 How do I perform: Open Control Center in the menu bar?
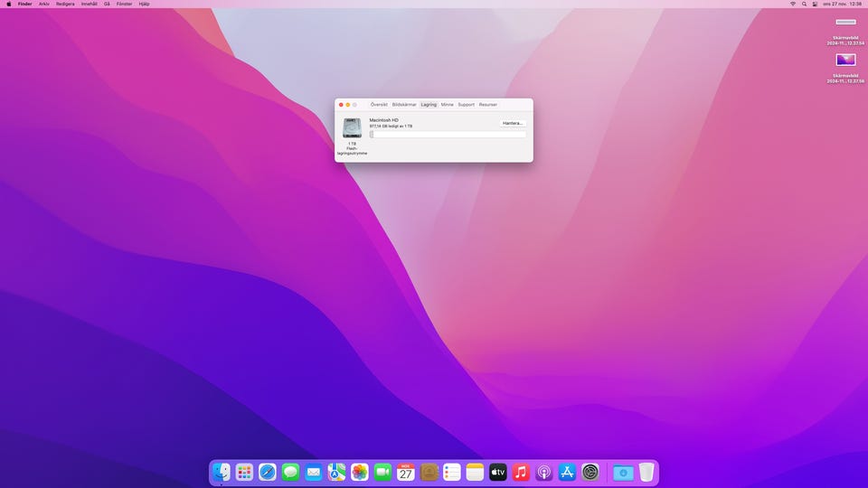pos(815,4)
